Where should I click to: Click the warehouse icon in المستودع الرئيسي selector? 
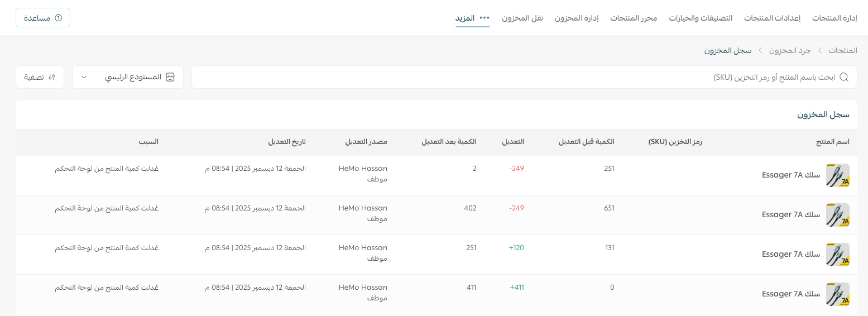pyautogui.click(x=171, y=77)
